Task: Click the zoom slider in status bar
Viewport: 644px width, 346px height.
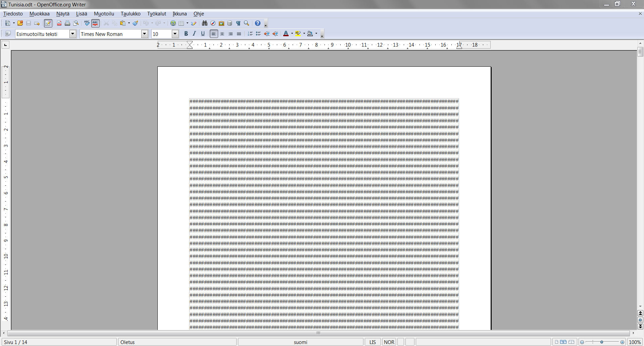Action: point(602,342)
